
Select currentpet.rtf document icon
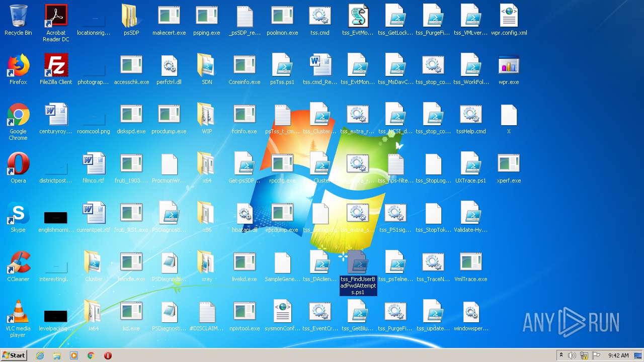pyautogui.click(x=94, y=217)
